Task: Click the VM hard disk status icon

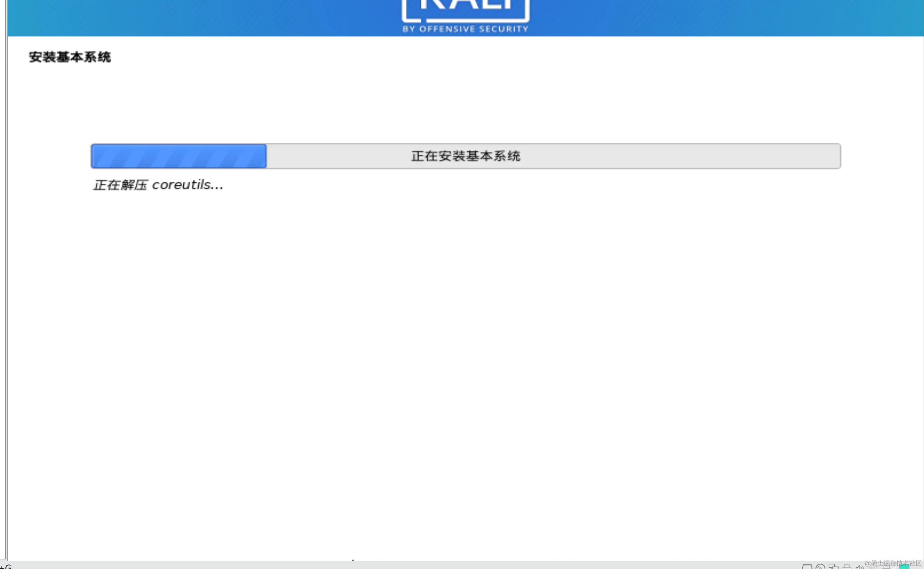Action: click(x=807, y=567)
